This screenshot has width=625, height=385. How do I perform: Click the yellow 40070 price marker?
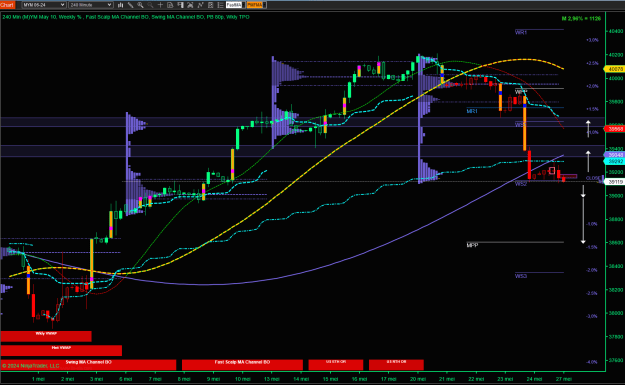coord(615,69)
